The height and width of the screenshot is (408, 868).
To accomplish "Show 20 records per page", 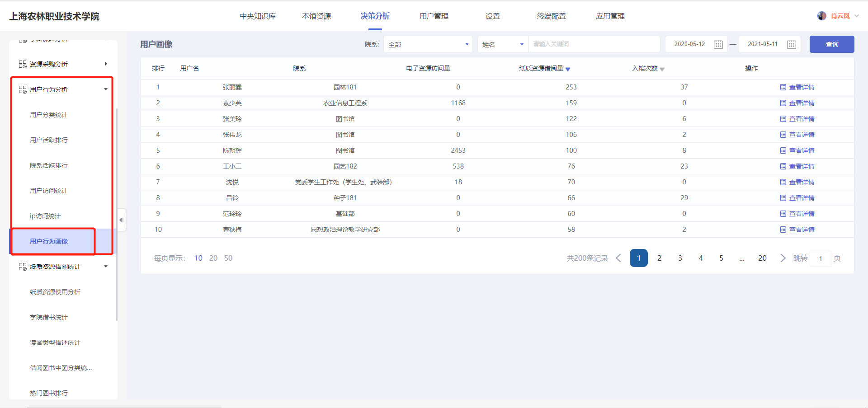I will click(213, 258).
